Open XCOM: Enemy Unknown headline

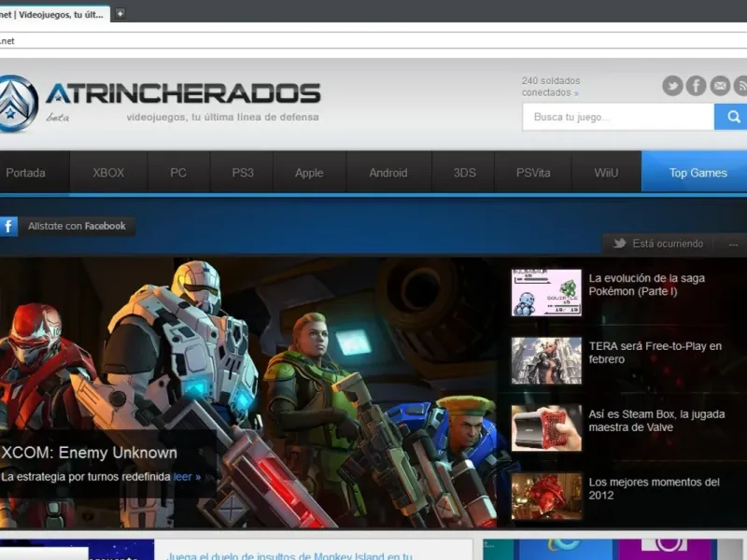(x=89, y=453)
